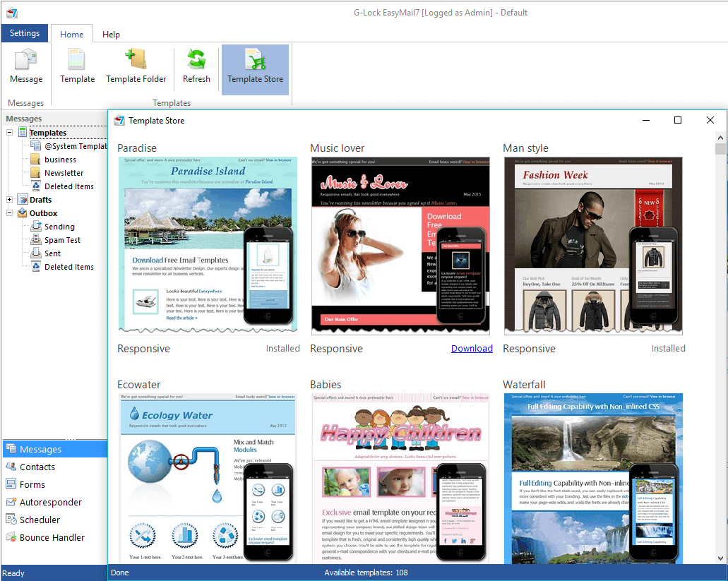Image resolution: width=728 pixels, height=581 pixels.
Task: Create a new Message
Action: pyautogui.click(x=25, y=67)
